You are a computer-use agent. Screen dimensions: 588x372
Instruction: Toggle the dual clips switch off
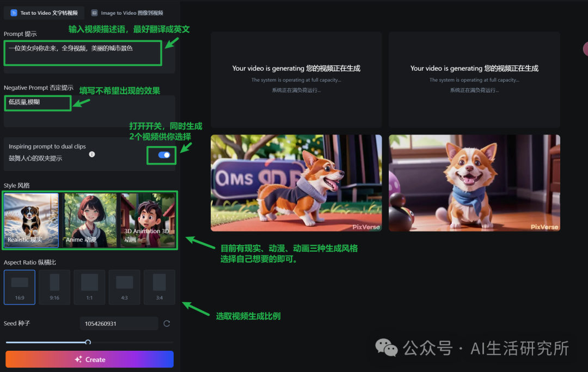coord(164,155)
